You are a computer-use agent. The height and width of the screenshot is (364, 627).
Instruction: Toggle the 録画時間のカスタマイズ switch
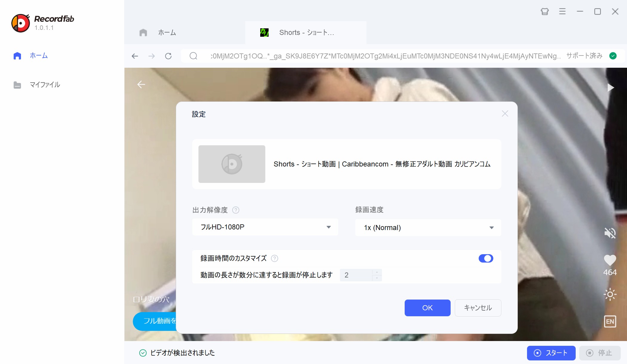pyautogui.click(x=486, y=258)
